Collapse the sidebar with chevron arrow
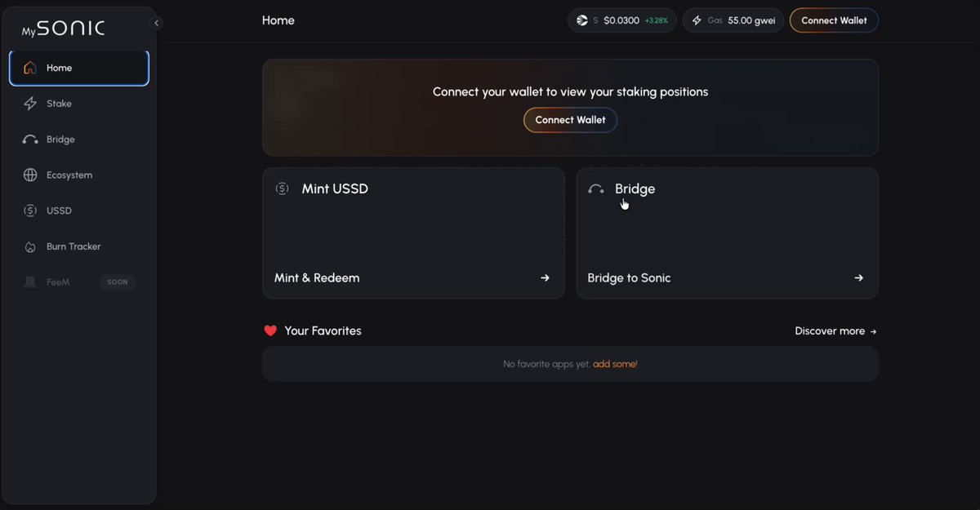 [x=157, y=23]
